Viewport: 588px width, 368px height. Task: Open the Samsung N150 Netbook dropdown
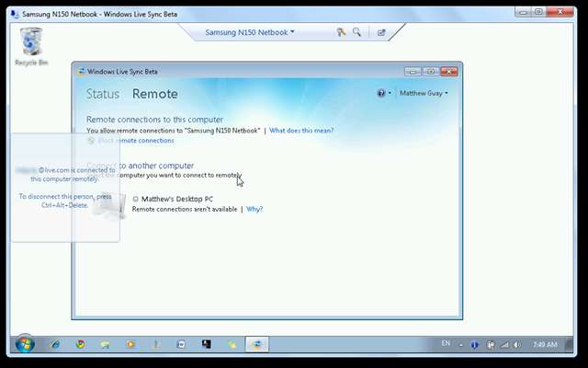[x=250, y=33]
